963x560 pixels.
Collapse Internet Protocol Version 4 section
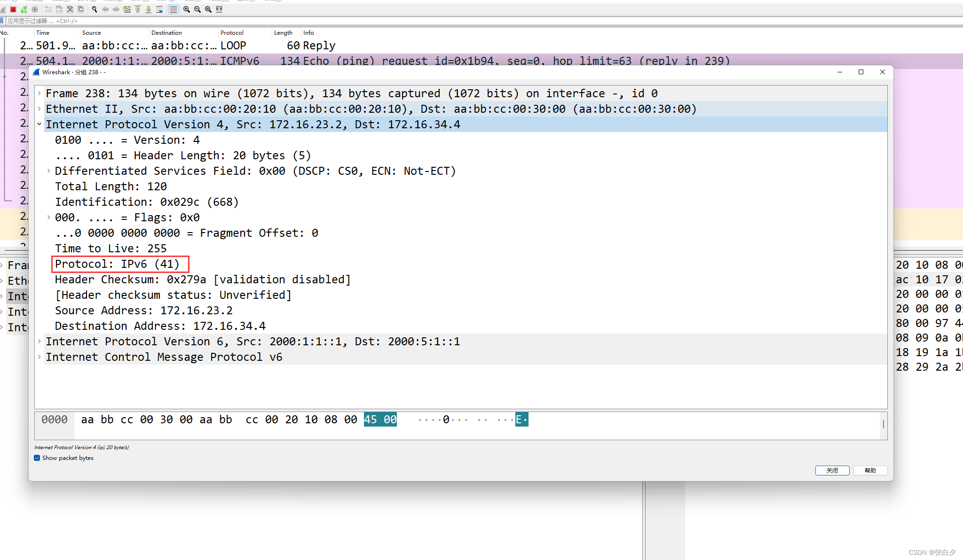point(39,124)
